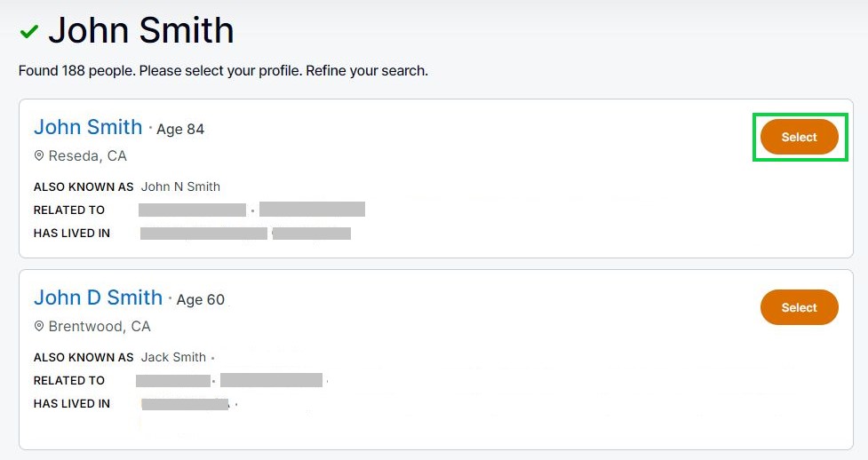Click the alias "John N Smith"

coord(180,187)
